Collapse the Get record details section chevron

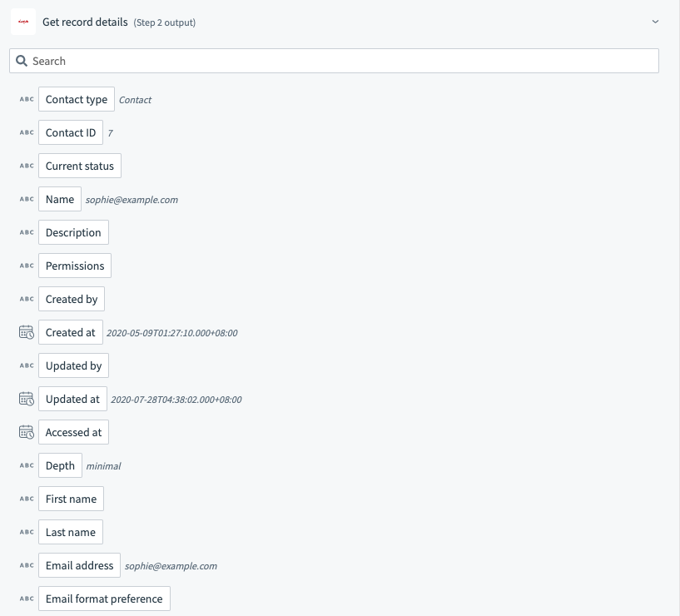(655, 22)
